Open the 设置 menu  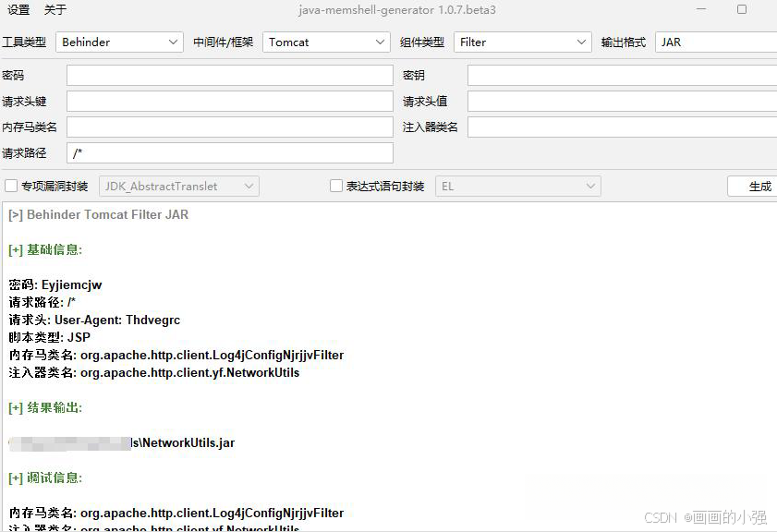[18, 10]
